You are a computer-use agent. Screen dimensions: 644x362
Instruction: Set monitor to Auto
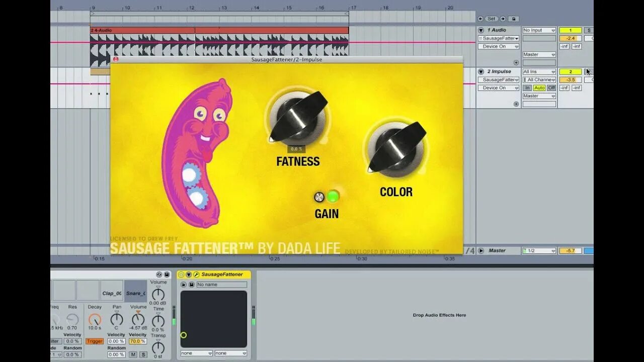pyautogui.click(x=539, y=87)
